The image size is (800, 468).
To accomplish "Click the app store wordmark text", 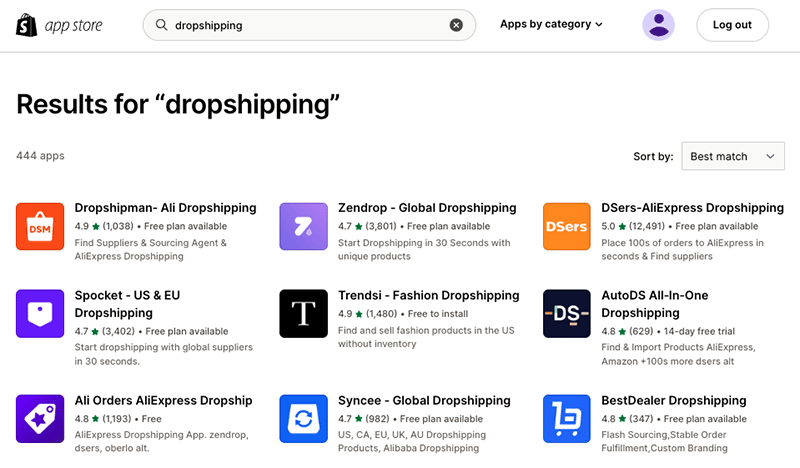I will pos(73,26).
